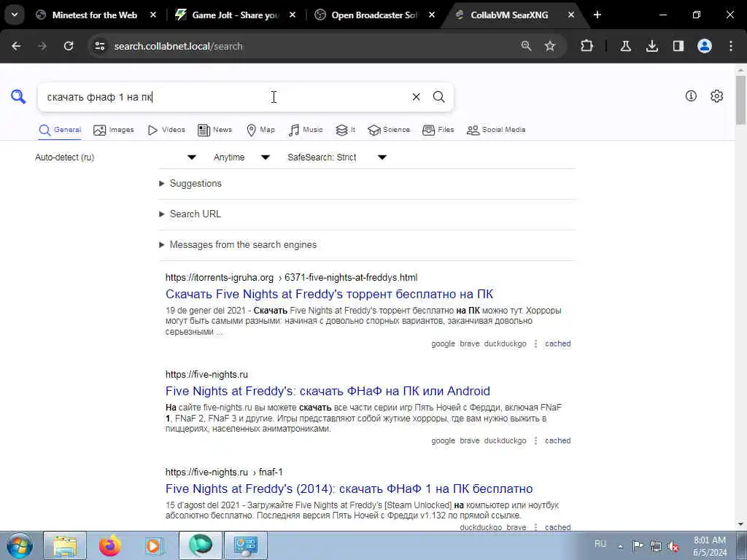Click the RU language indicator

coord(600,544)
